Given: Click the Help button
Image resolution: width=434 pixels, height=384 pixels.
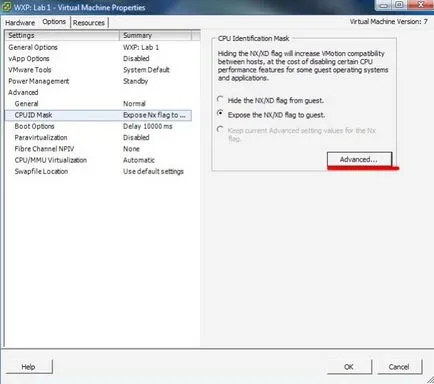Looking at the screenshot, I should point(29,367).
